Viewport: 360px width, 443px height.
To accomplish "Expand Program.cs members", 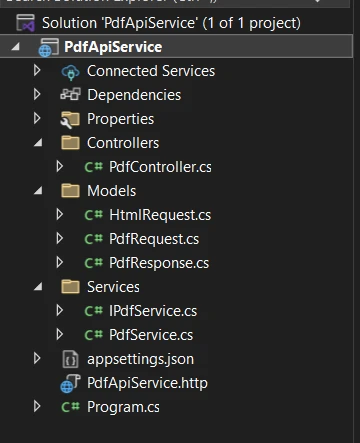I will click(37, 407).
